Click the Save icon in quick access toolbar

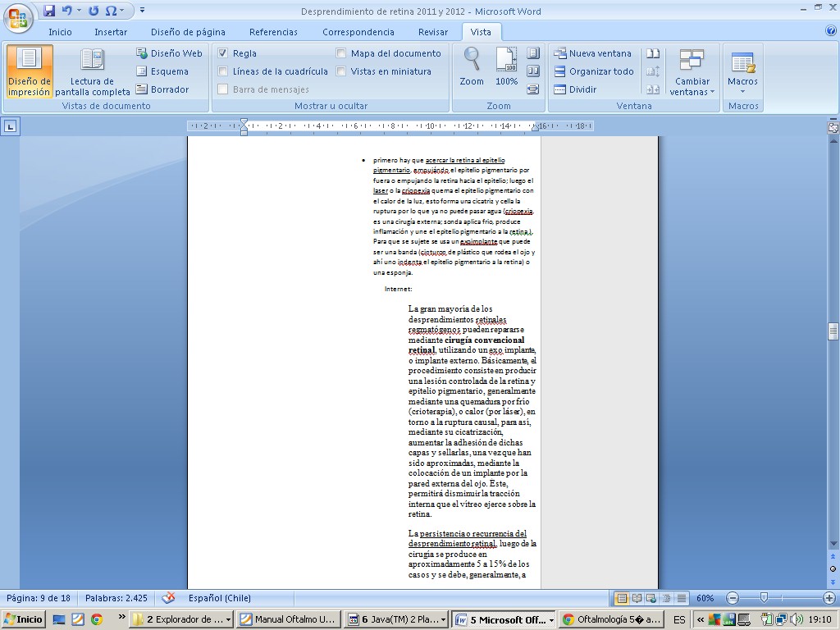pyautogui.click(x=49, y=11)
